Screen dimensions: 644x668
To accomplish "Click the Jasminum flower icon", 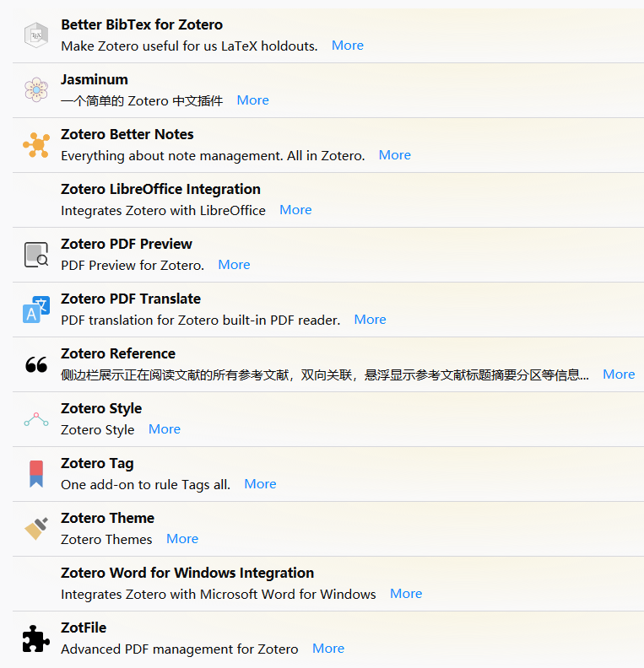I will click(x=36, y=89).
